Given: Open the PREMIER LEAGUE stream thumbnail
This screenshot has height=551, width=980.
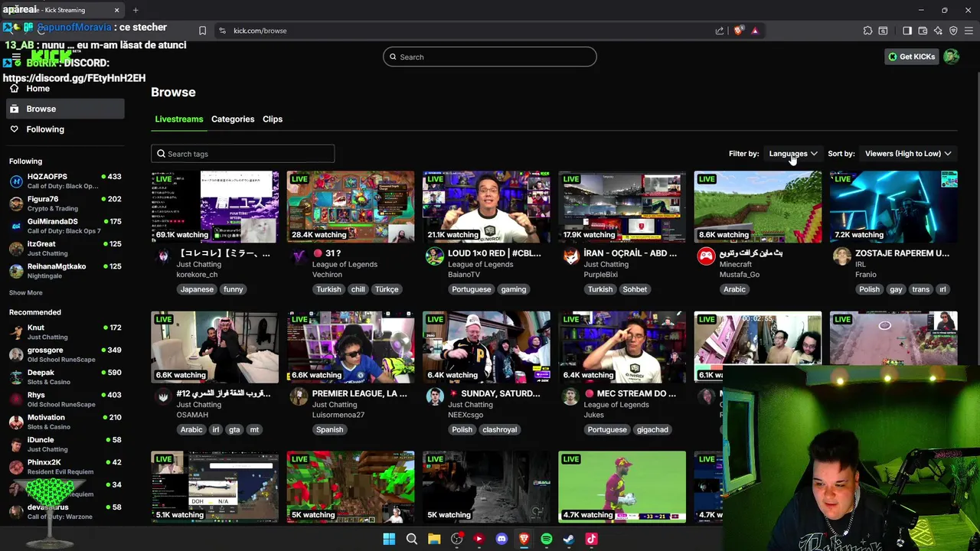Looking at the screenshot, I should coord(351,347).
